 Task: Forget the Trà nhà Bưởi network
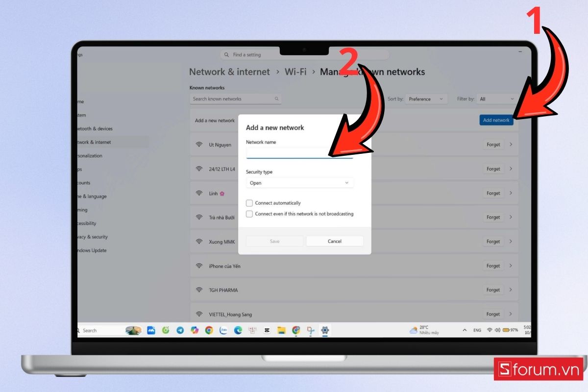pos(493,217)
